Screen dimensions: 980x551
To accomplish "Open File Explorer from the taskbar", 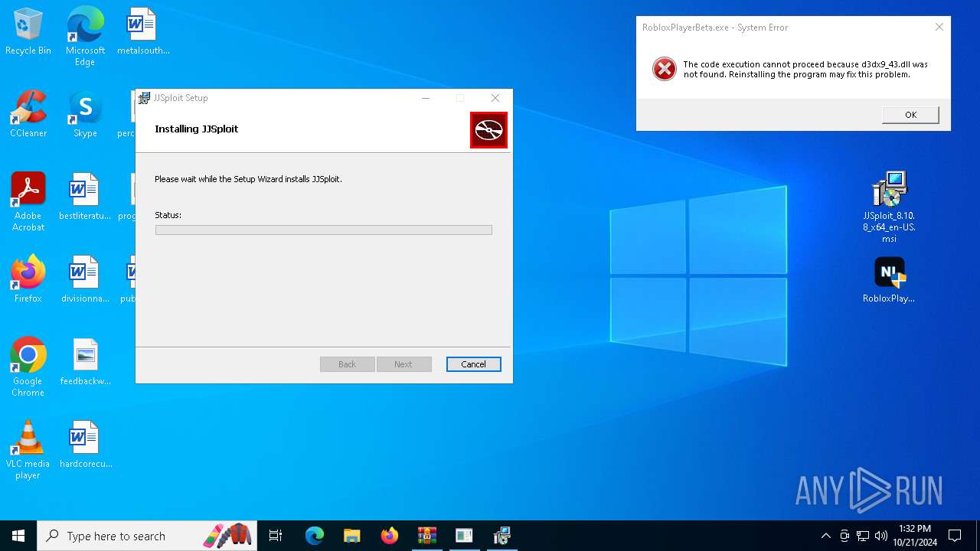I will pyautogui.click(x=352, y=536).
